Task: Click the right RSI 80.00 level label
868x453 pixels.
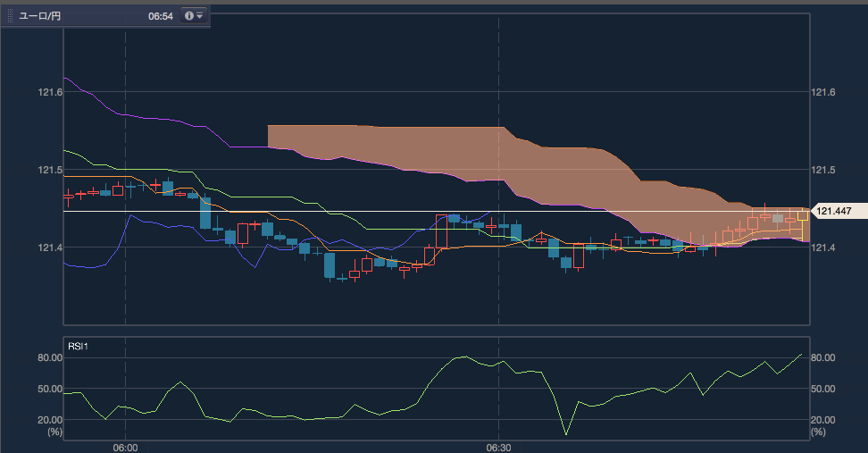Action: point(823,357)
